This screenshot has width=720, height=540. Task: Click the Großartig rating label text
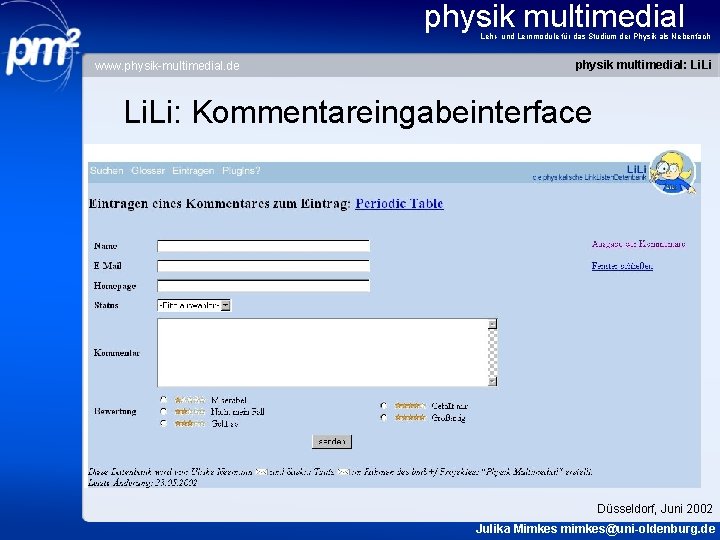[449, 418]
